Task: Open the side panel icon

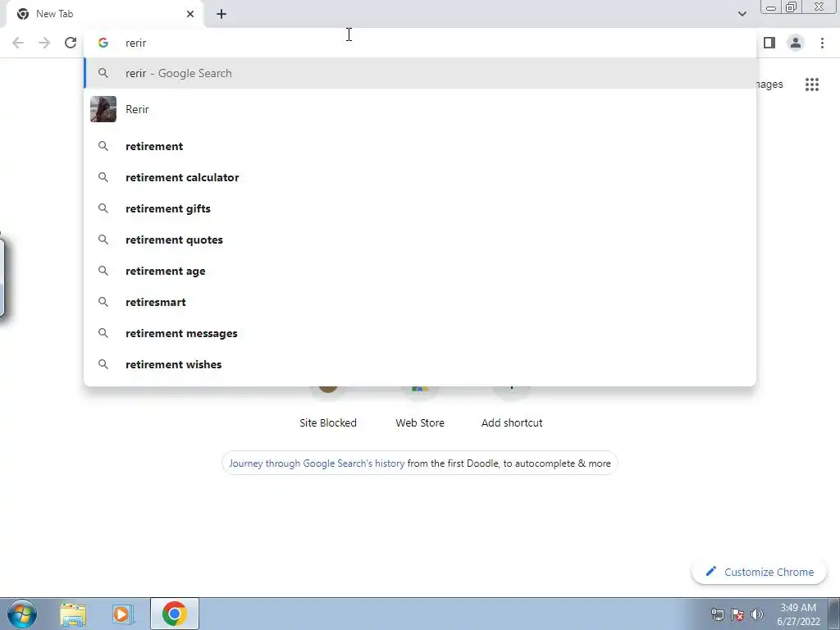Action: tap(769, 43)
